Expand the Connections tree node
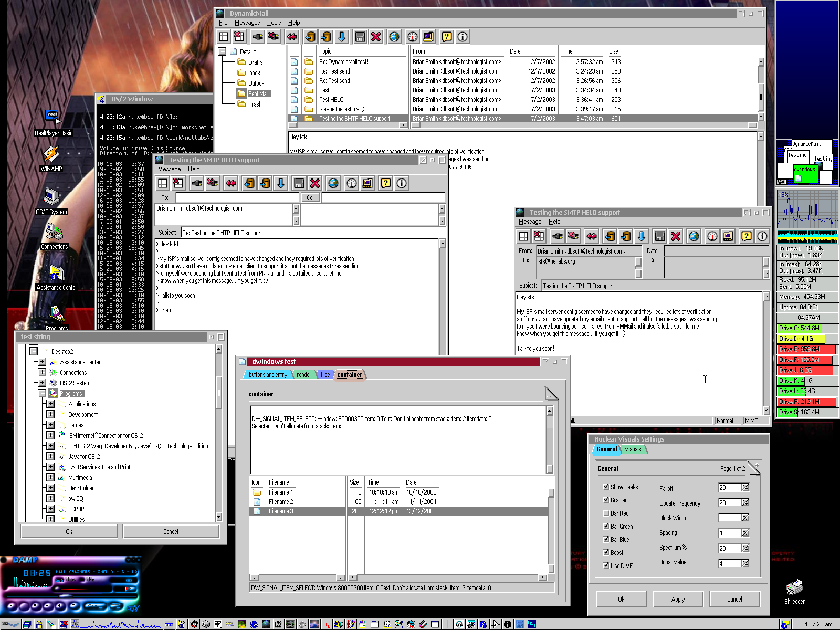840x630 pixels. pos(42,372)
